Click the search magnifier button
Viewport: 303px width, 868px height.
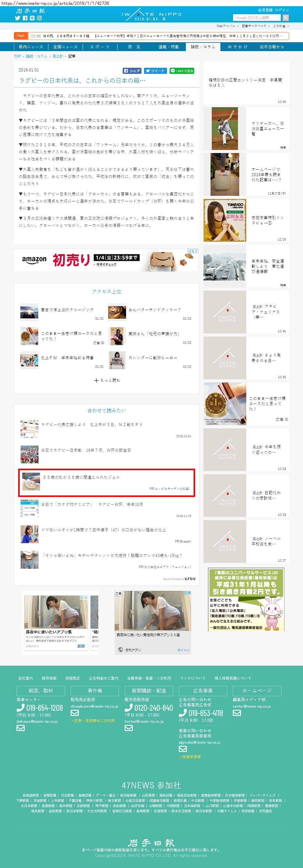[285, 18]
